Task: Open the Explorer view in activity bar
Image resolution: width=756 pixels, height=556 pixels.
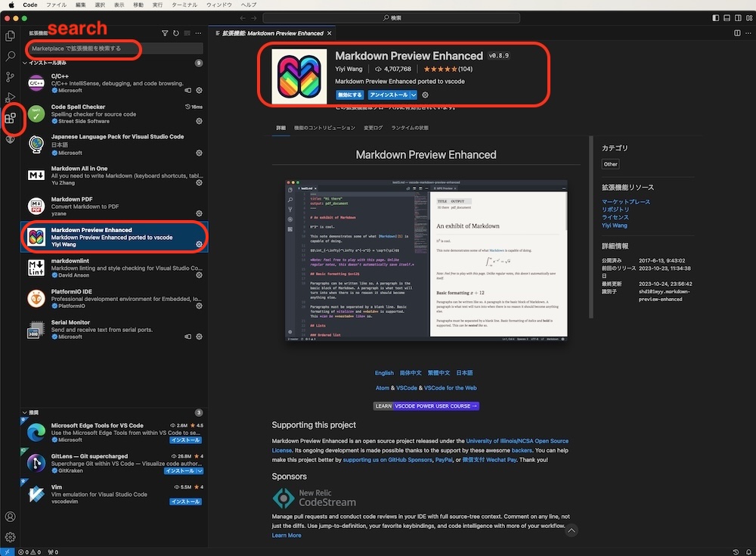Action: [11, 36]
